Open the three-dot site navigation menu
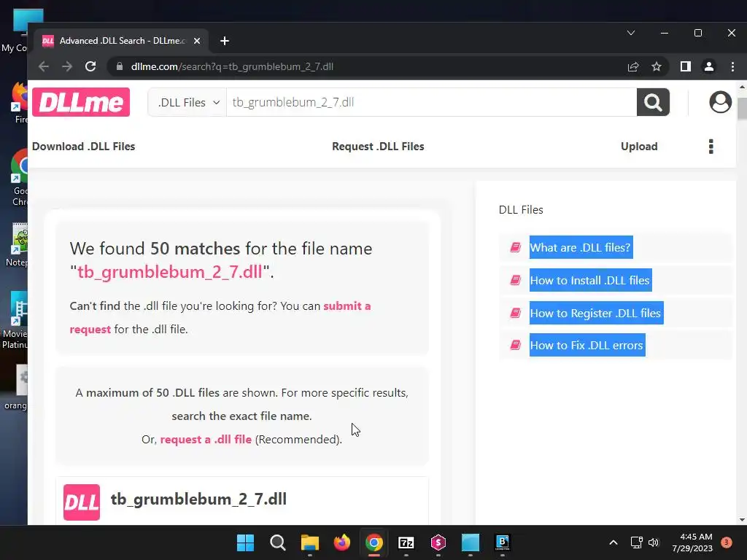Viewport: 747px width, 560px height. [x=711, y=146]
